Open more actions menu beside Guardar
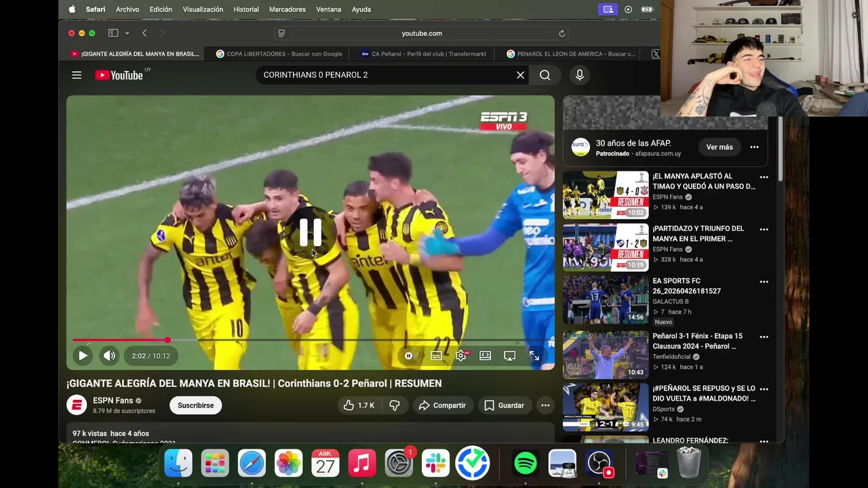The width and height of the screenshot is (868, 488). pyautogui.click(x=545, y=405)
